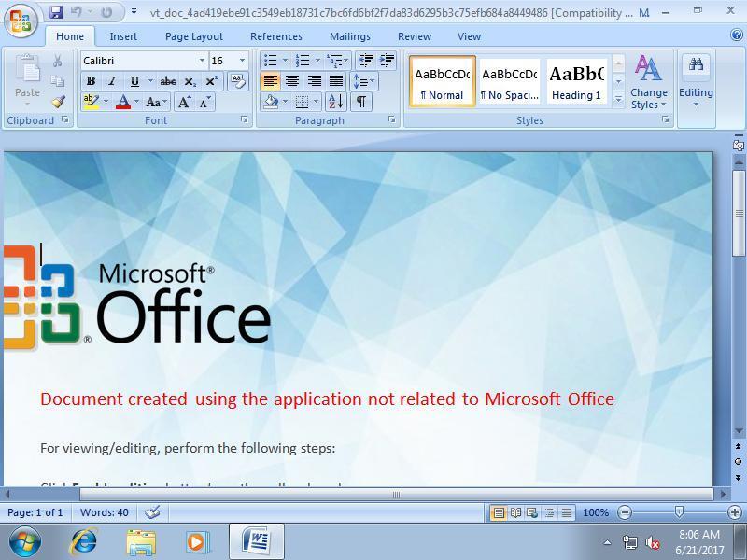
Task: Apply Heading 1 style
Action: (576, 81)
